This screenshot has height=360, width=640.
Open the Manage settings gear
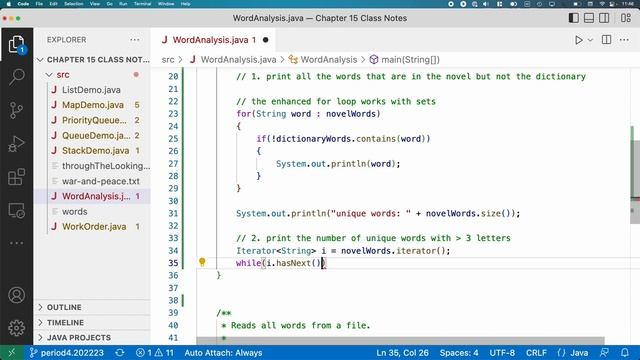pos(16,328)
